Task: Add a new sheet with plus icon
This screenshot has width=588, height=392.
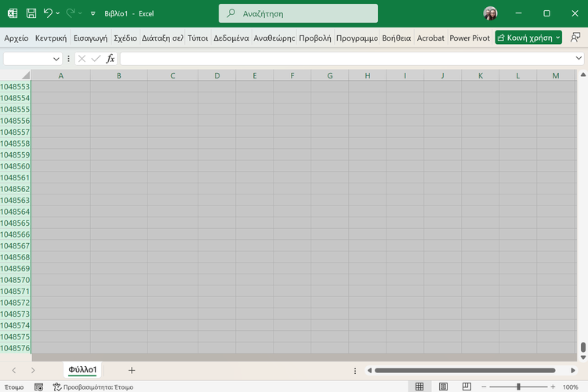Action: [132, 370]
